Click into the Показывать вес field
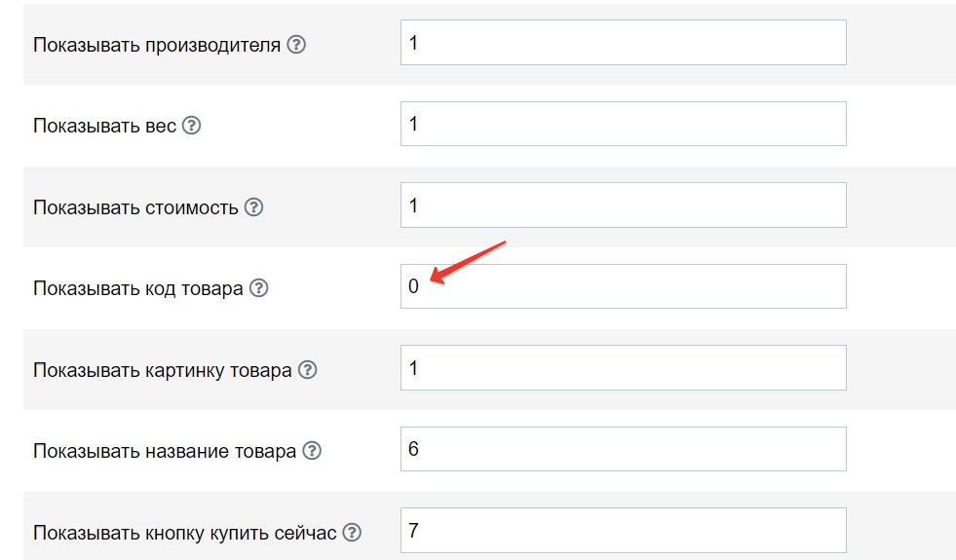 pyautogui.click(x=623, y=124)
